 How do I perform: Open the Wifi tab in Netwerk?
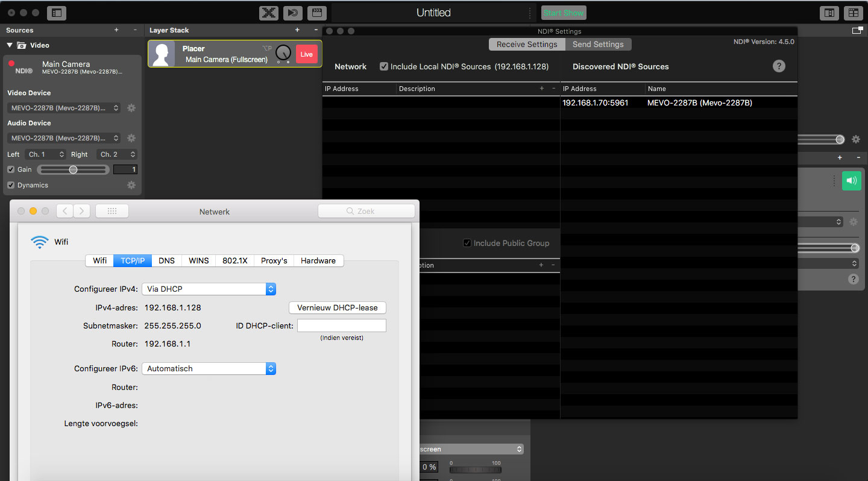point(99,260)
